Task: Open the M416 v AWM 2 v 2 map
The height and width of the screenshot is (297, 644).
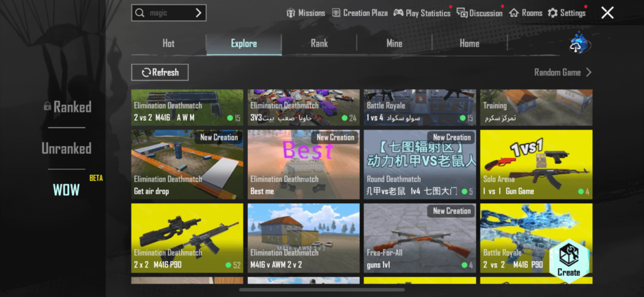Action: pos(304,238)
